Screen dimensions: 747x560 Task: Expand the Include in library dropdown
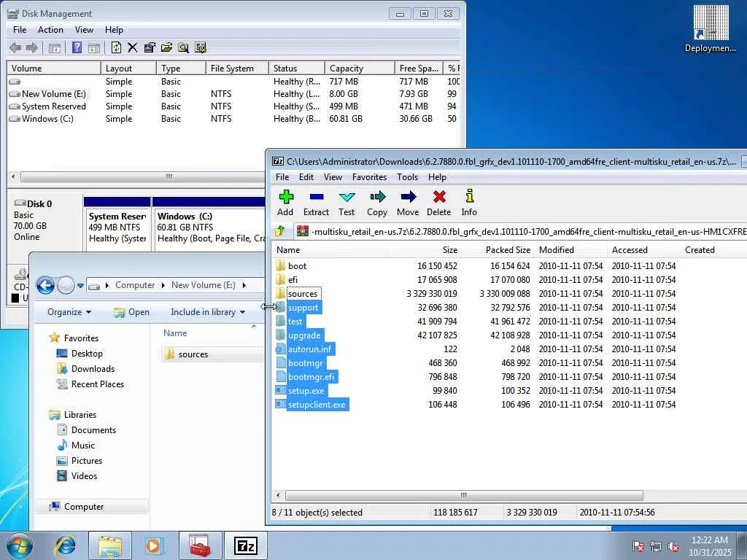tap(208, 312)
